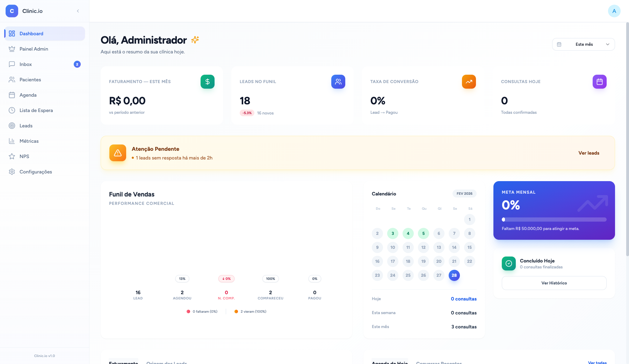629x364 pixels.
Task: Click the Consultas Hoje calendar icon
Action: click(x=600, y=82)
